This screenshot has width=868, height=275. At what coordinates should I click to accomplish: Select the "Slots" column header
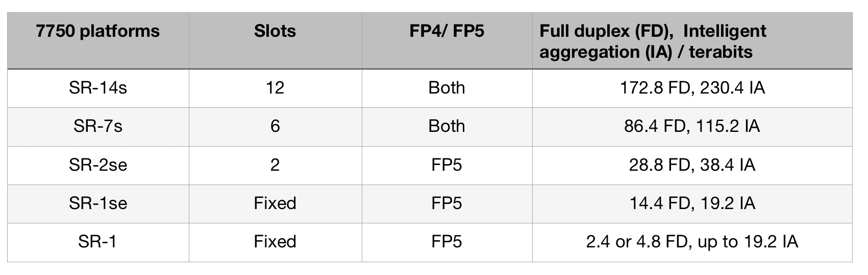[x=275, y=32]
